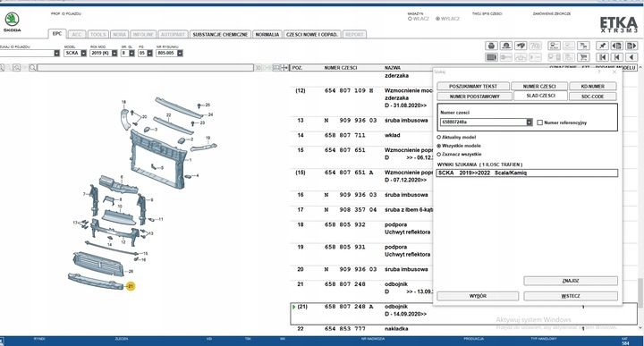Image resolution: width=644 pixels, height=346 pixels.
Task: Open the INFOLINE tab
Action: [x=143, y=35]
